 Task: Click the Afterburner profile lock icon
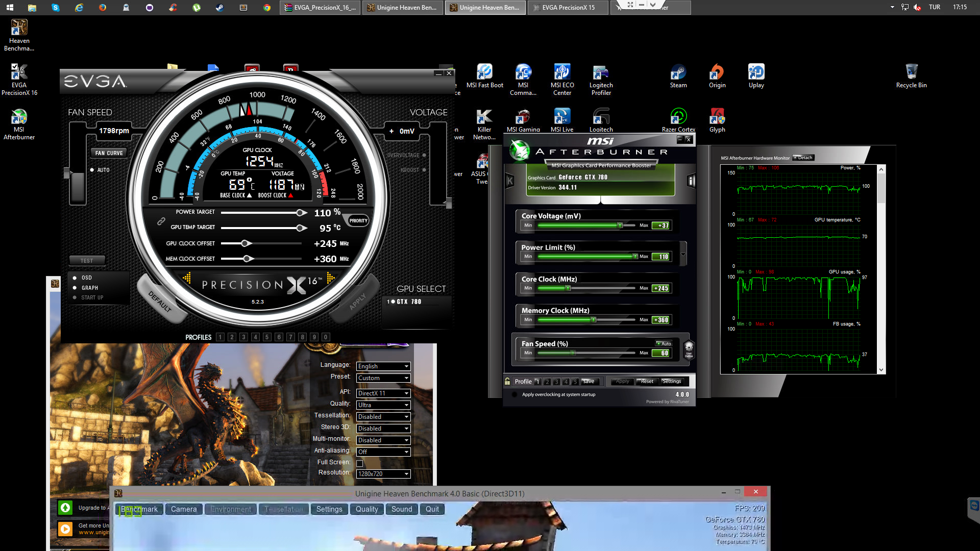point(507,381)
